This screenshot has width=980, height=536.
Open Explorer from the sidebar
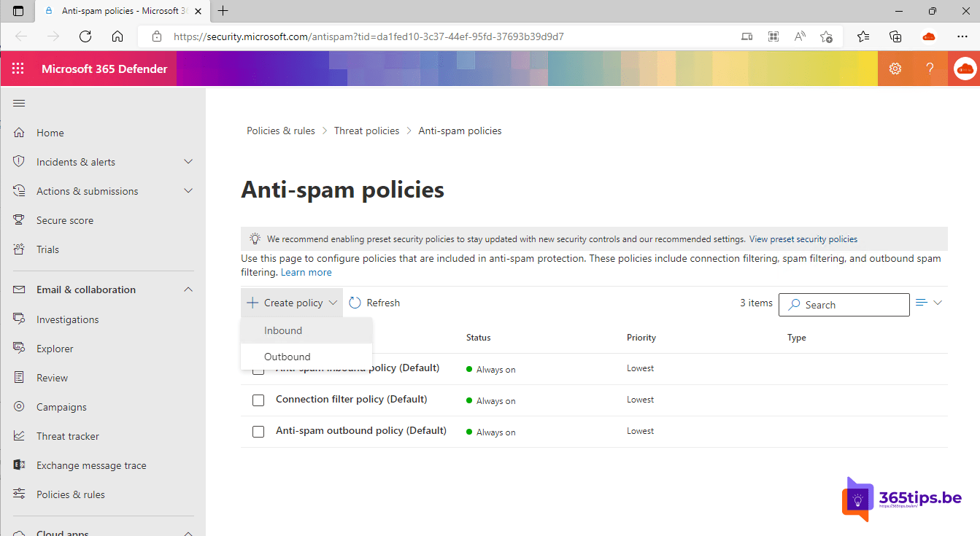pos(53,348)
